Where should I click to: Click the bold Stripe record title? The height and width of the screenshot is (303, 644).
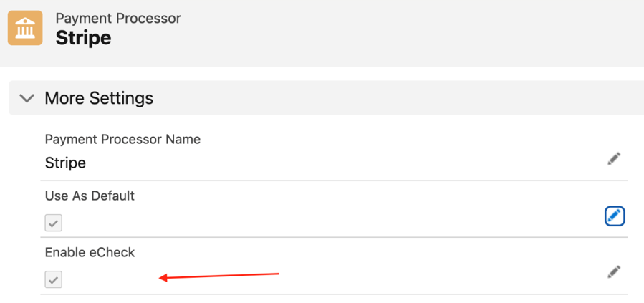pos(83,38)
